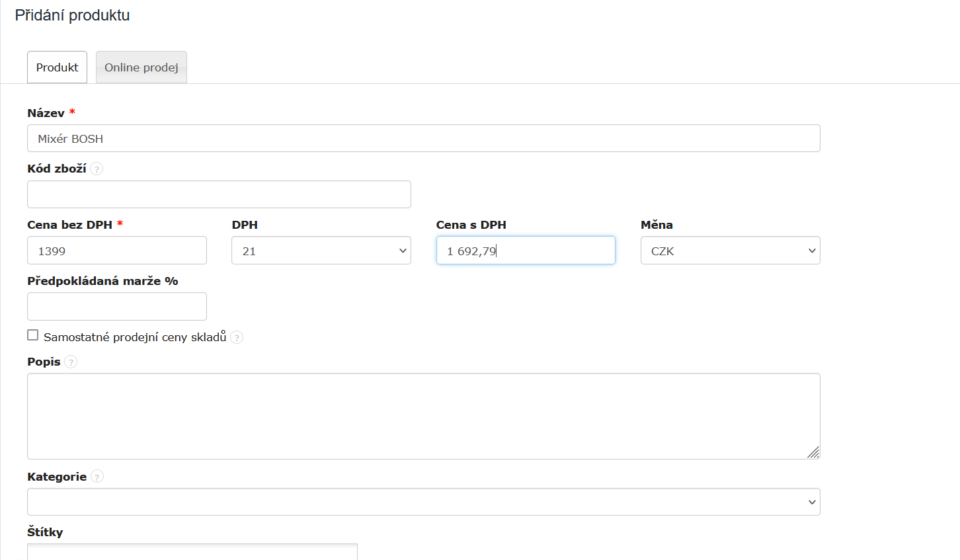Click the Štítky tags input field
This screenshot has width=960, height=560.
tap(192, 552)
